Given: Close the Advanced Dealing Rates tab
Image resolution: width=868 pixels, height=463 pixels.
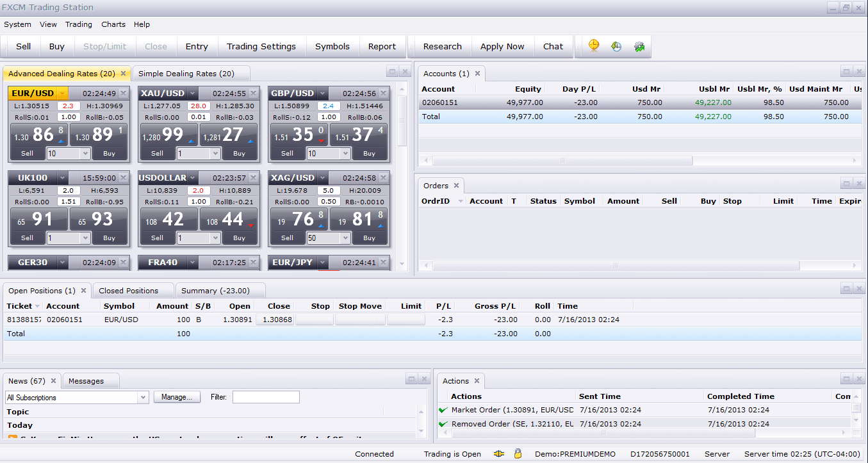Looking at the screenshot, I should 123,74.
